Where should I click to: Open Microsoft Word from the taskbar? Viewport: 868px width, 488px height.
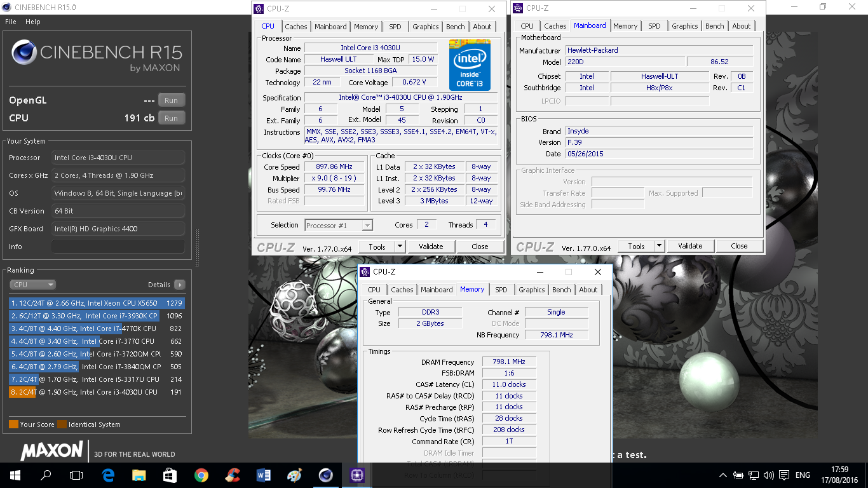263,475
